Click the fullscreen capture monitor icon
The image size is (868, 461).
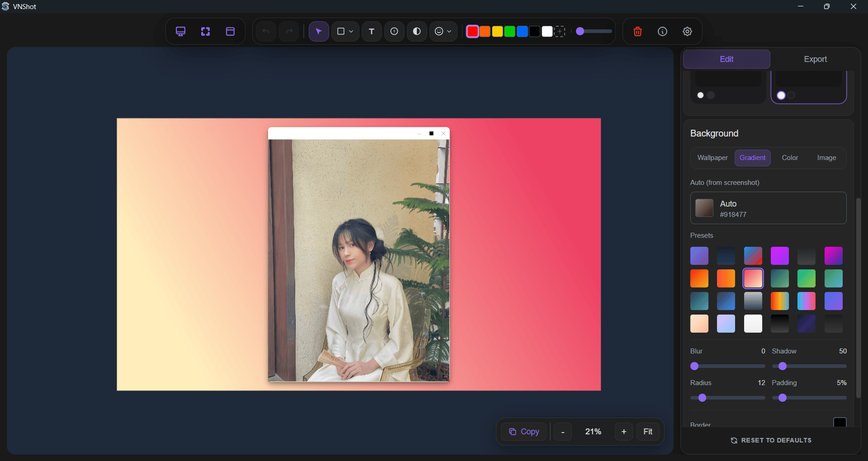pos(180,31)
